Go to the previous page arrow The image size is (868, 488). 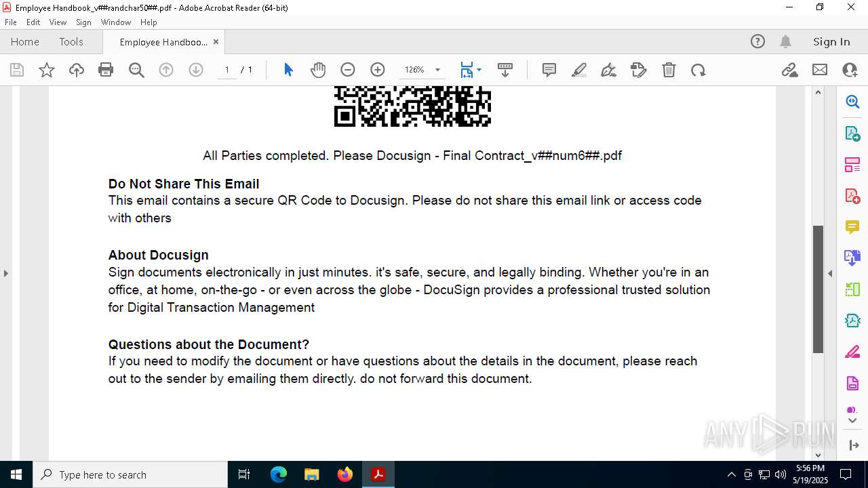[x=166, y=70]
